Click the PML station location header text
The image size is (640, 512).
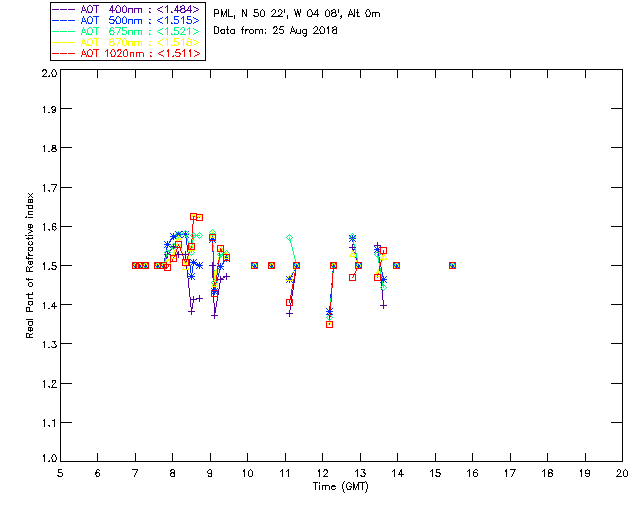pos(297,13)
